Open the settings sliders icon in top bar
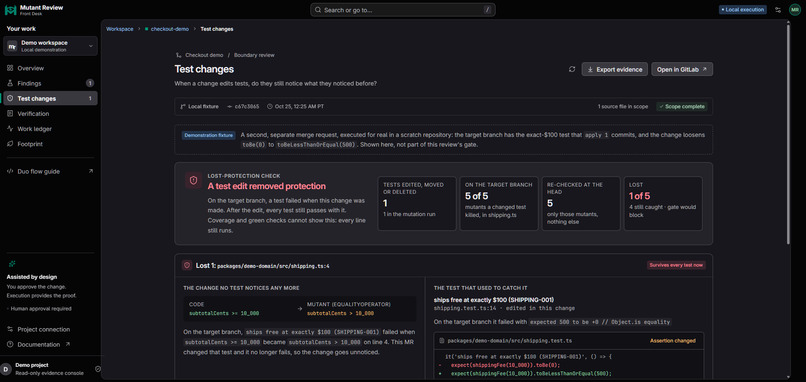The width and height of the screenshot is (806, 382). pyautogui.click(x=778, y=10)
